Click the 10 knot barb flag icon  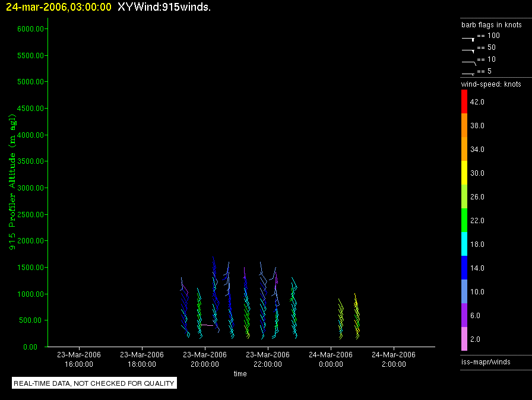[x=469, y=63]
